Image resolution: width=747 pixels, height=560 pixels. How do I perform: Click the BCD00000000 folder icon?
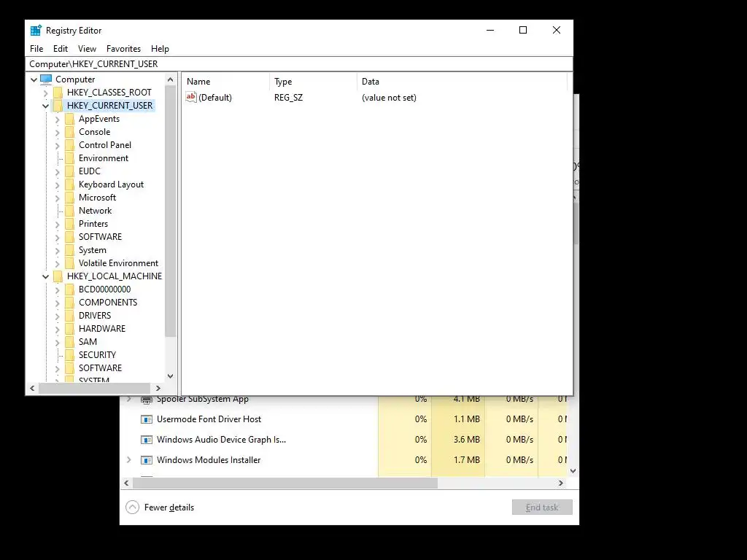tap(69, 289)
